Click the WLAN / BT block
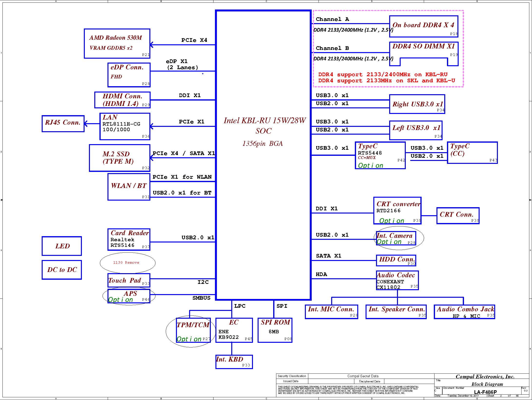 (129, 187)
